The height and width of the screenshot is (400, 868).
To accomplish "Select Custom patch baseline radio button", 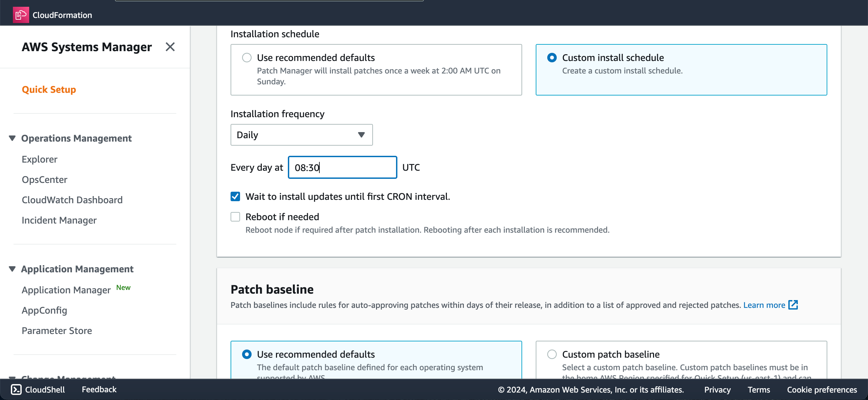I will 552,354.
